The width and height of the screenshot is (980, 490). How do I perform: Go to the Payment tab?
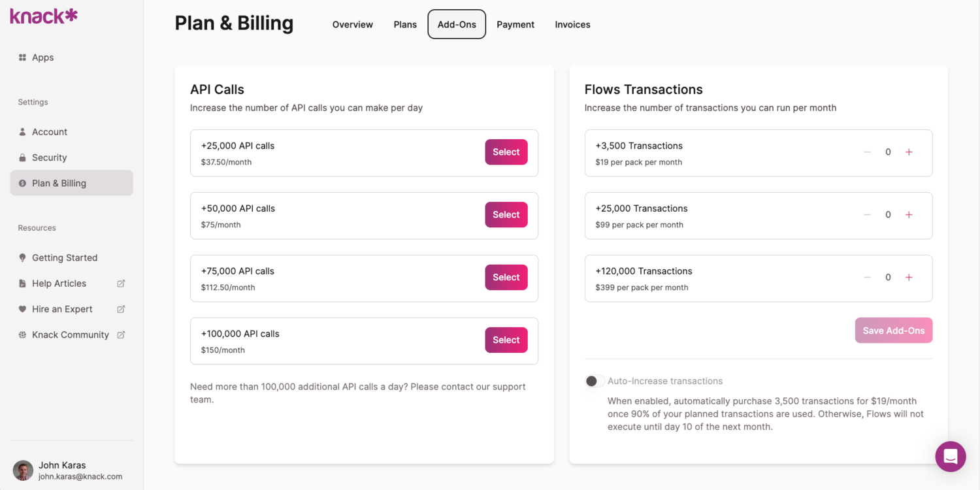515,25
